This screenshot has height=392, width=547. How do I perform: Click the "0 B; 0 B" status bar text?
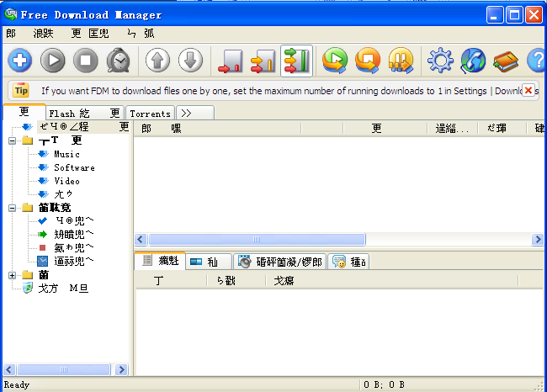pyautogui.click(x=384, y=384)
